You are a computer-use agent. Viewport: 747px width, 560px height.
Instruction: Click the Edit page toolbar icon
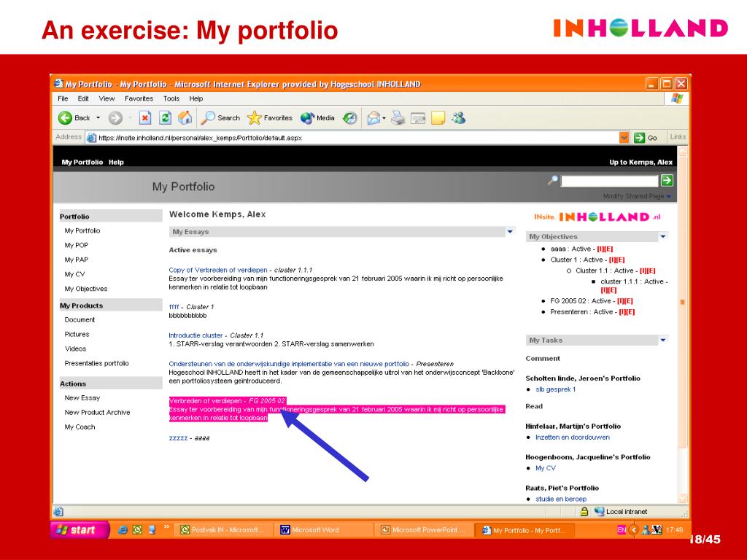(418, 117)
